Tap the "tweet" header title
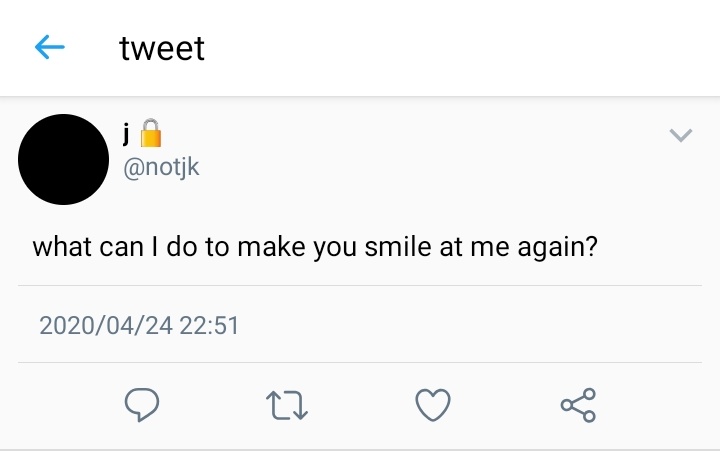This screenshot has height=451, width=720. coord(162,48)
